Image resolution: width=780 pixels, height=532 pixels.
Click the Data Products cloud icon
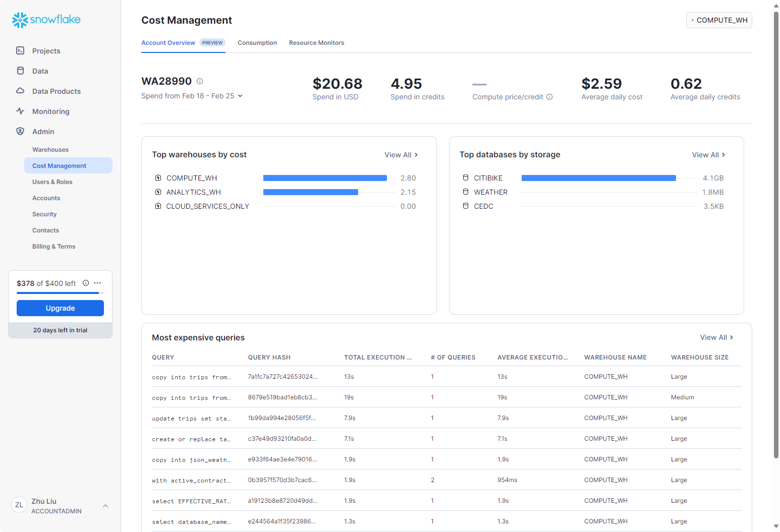click(20, 91)
